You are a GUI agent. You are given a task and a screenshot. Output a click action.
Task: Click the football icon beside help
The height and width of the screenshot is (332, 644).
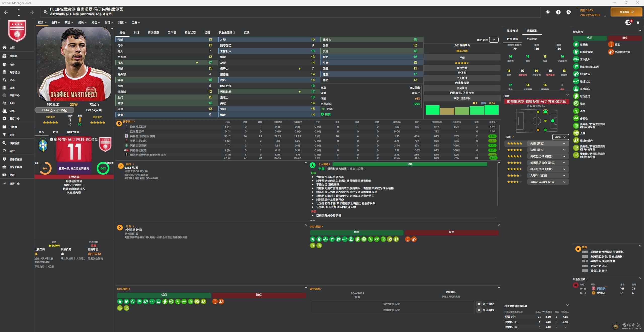(x=548, y=12)
